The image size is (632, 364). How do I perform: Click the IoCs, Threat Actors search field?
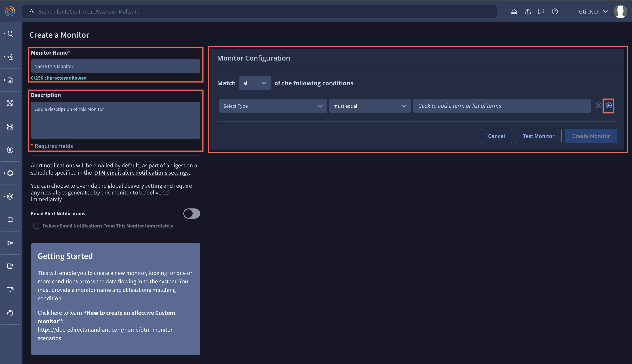click(x=259, y=11)
